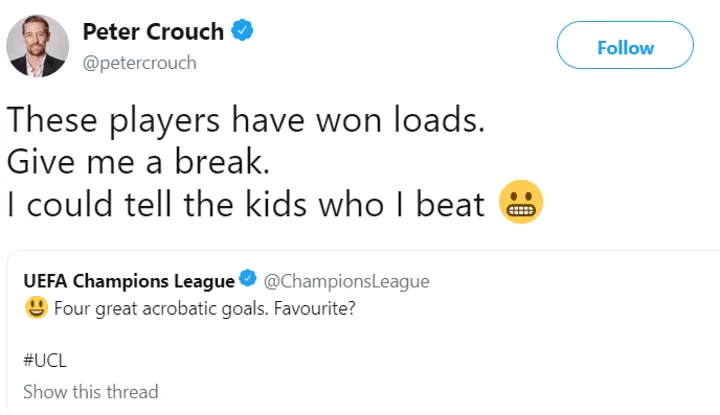Click the UEFA Champions League account name
Image resolution: width=720 pixels, height=415 pixels.
[x=129, y=281]
